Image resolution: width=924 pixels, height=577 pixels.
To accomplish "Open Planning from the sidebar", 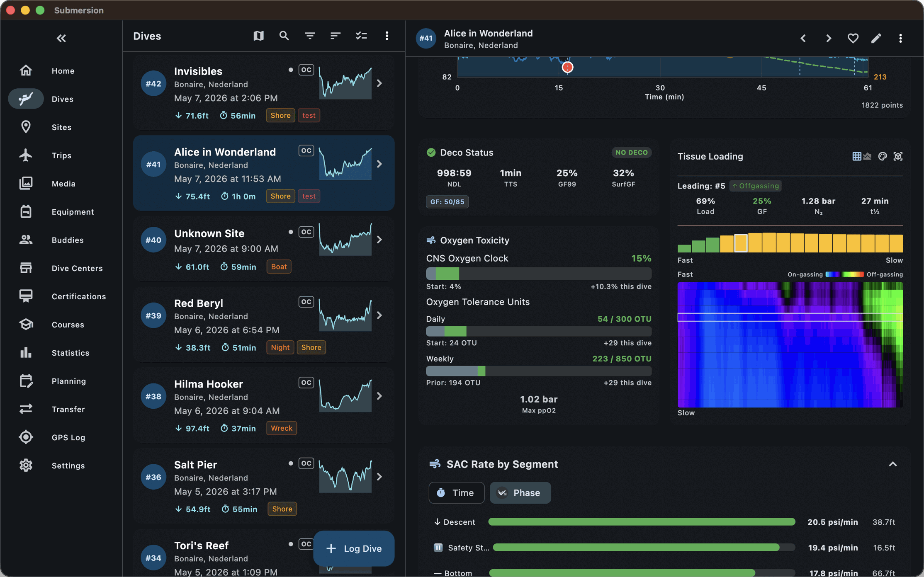I will pos(61,381).
